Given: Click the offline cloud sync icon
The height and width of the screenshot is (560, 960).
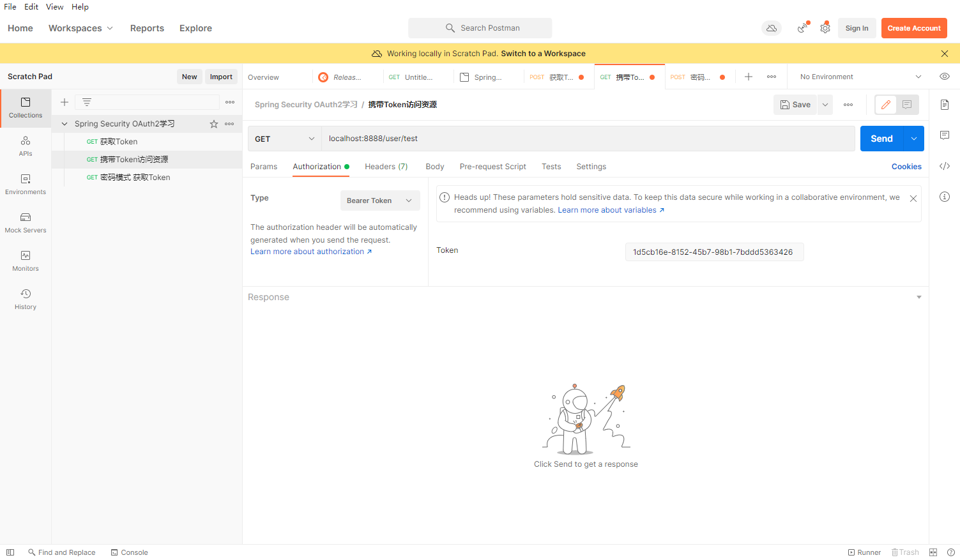Looking at the screenshot, I should pyautogui.click(x=772, y=28).
